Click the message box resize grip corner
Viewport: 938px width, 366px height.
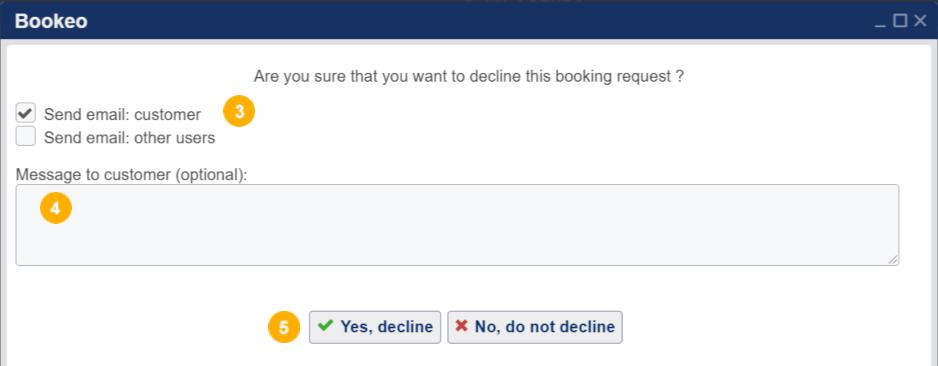(x=893, y=259)
